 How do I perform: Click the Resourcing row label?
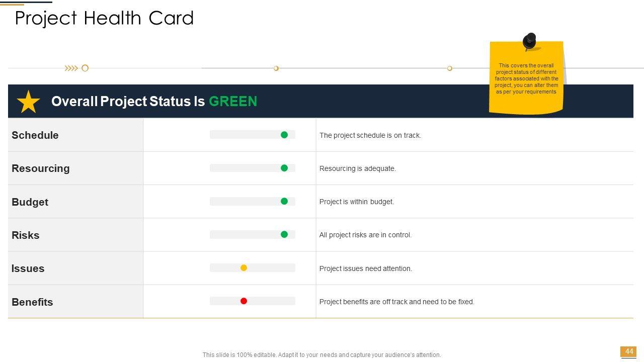[41, 168]
